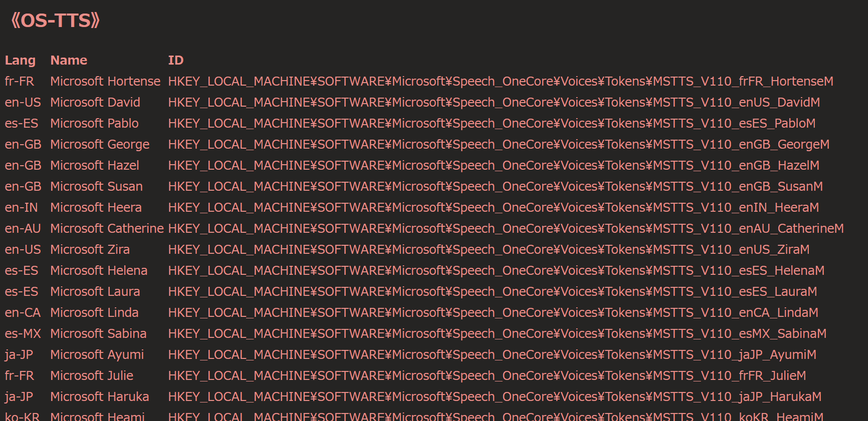
Task: Click the Microsoft Helena registry ID
Action: tap(496, 271)
